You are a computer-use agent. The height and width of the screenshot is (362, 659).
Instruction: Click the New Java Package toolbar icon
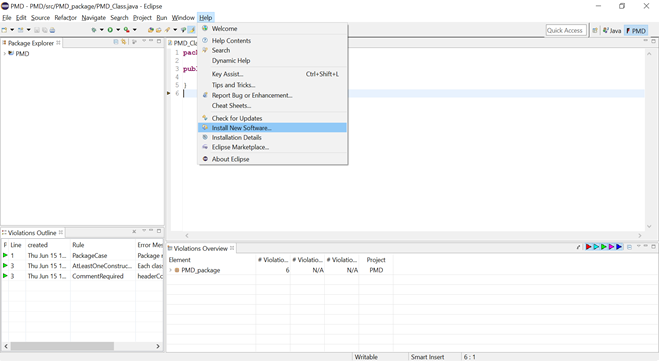150,30
